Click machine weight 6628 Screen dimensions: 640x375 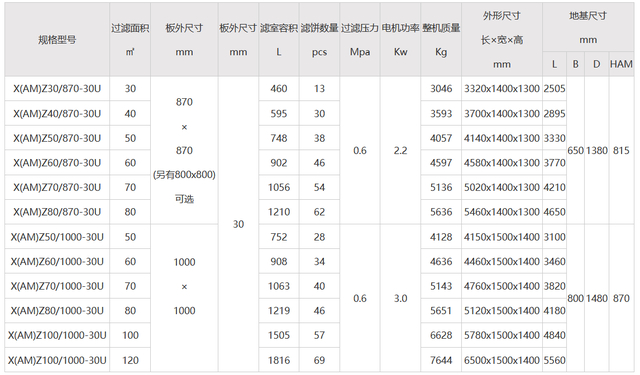(x=441, y=335)
